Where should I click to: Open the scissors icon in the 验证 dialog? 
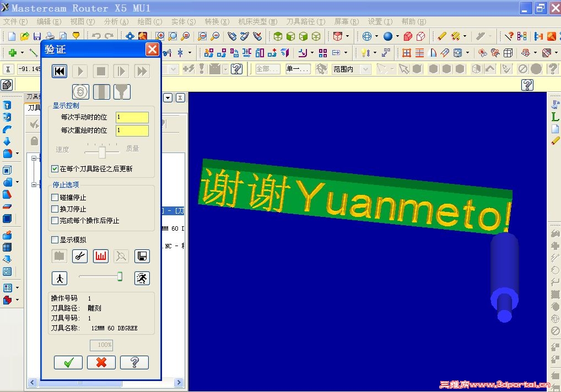click(80, 256)
